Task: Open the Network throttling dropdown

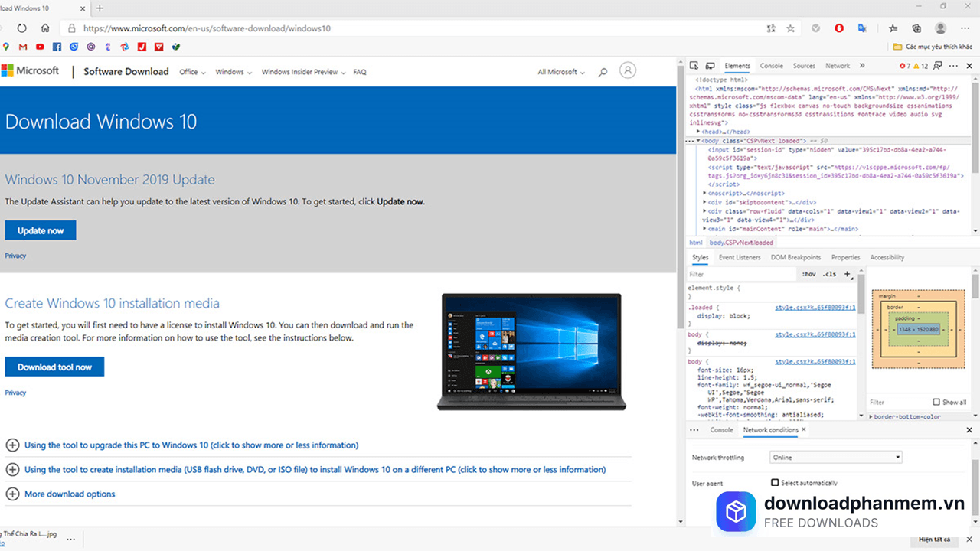Action: click(835, 458)
